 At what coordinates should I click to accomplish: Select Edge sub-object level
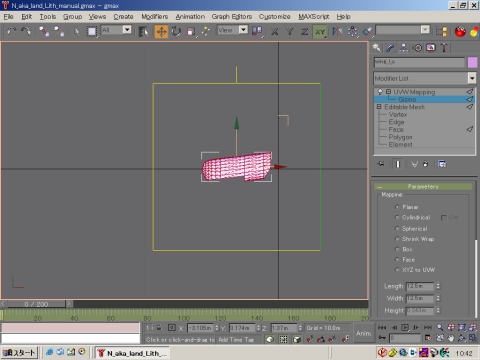pos(396,122)
